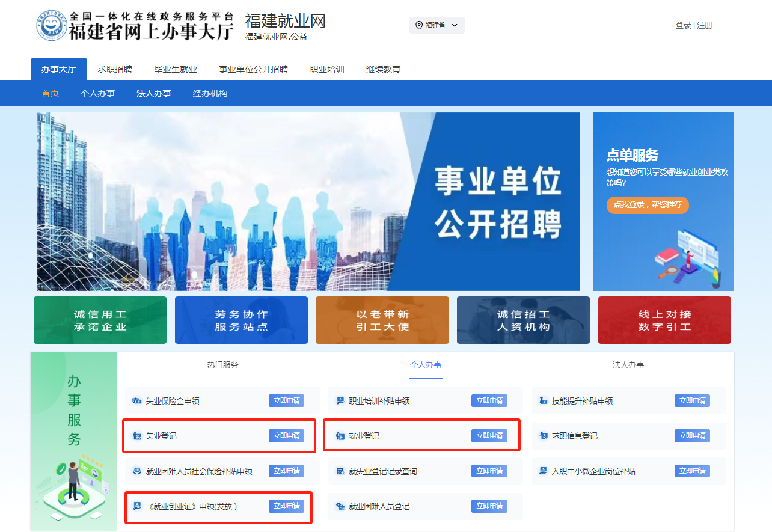Switch to the 法人办事 services tab
The height and width of the screenshot is (532, 772).
tap(628, 365)
